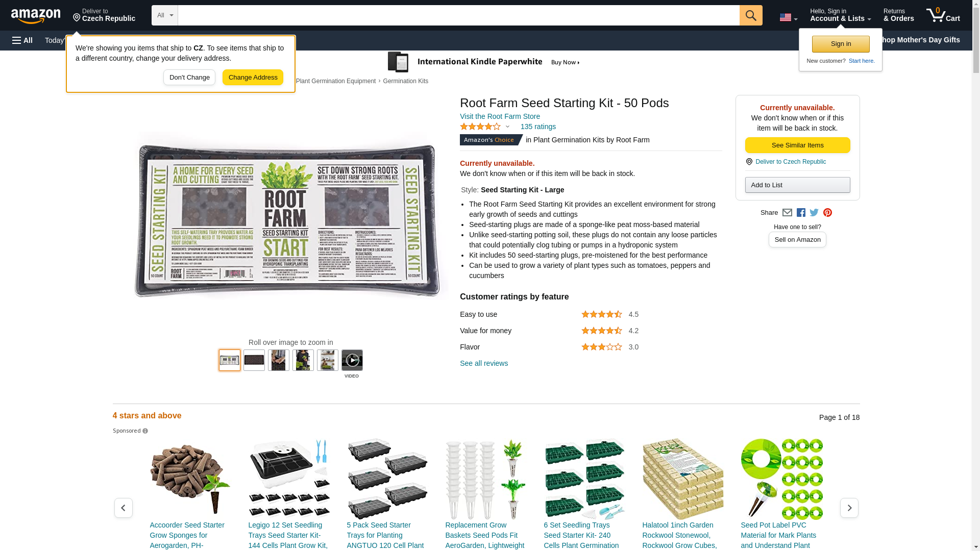Focus the Amazon search input field
This screenshot has height=551, width=980.
(458, 15)
